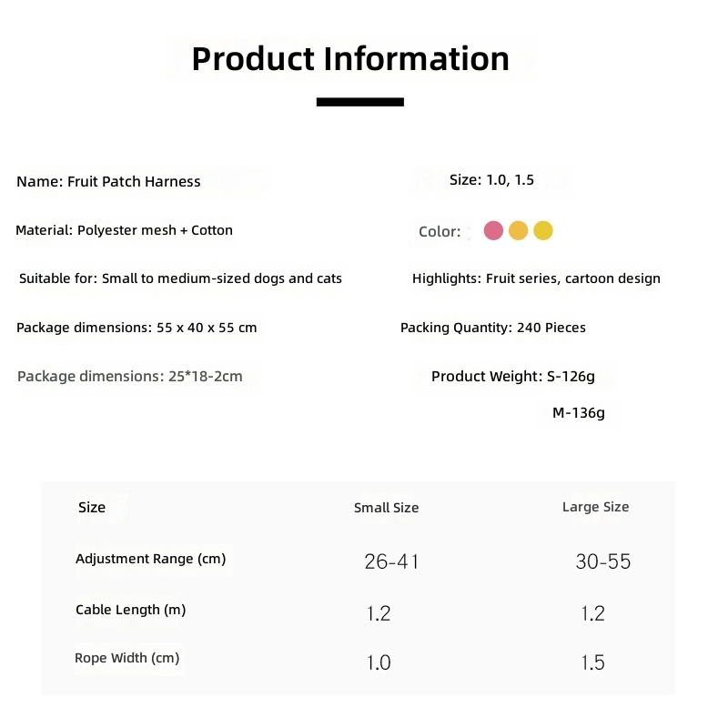Screen dimensions: 728x728
Task: Select Package dimensions 55 x 40 x 55 cm
Action: coord(136,328)
